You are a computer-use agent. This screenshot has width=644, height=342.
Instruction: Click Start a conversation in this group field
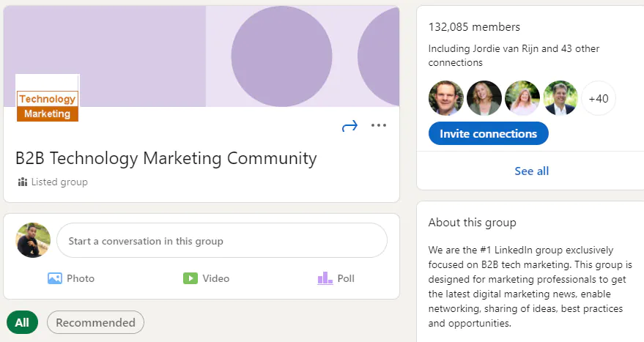tap(222, 241)
